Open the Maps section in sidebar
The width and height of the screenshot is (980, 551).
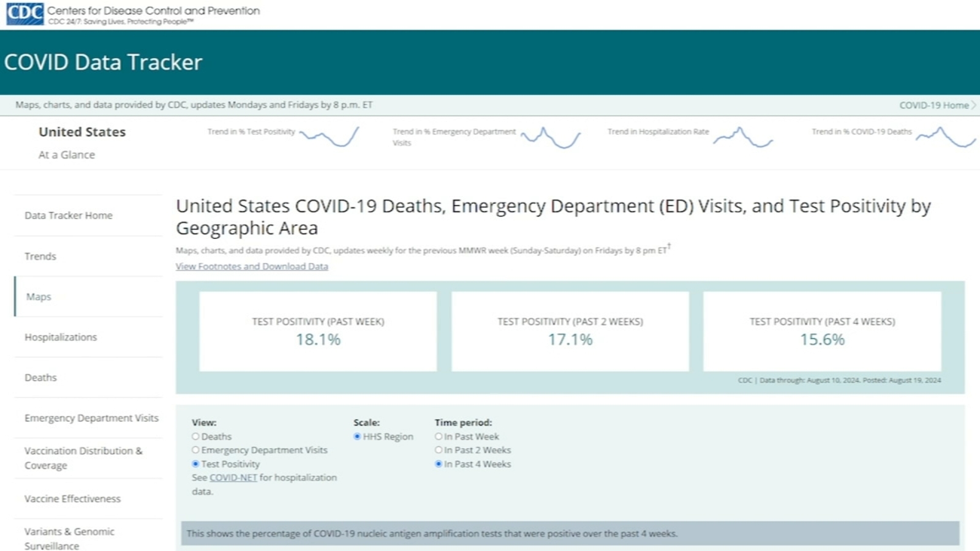click(x=40, y=296)
